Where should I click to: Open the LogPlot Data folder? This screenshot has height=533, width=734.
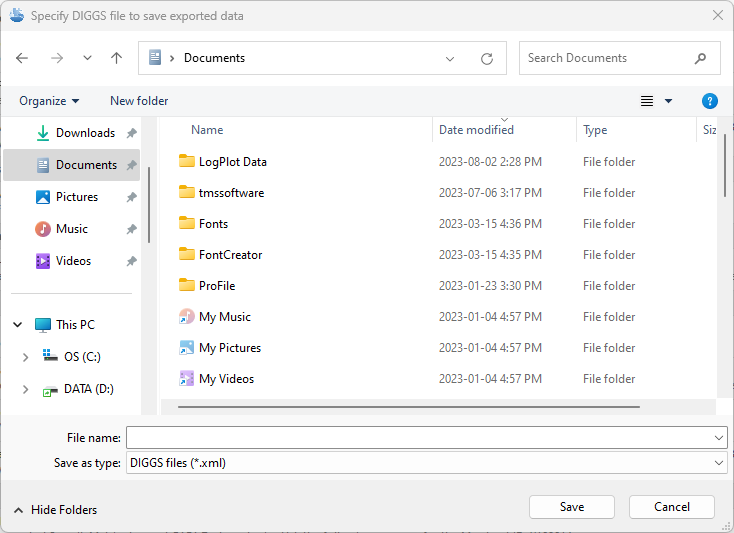pos(232,162)
